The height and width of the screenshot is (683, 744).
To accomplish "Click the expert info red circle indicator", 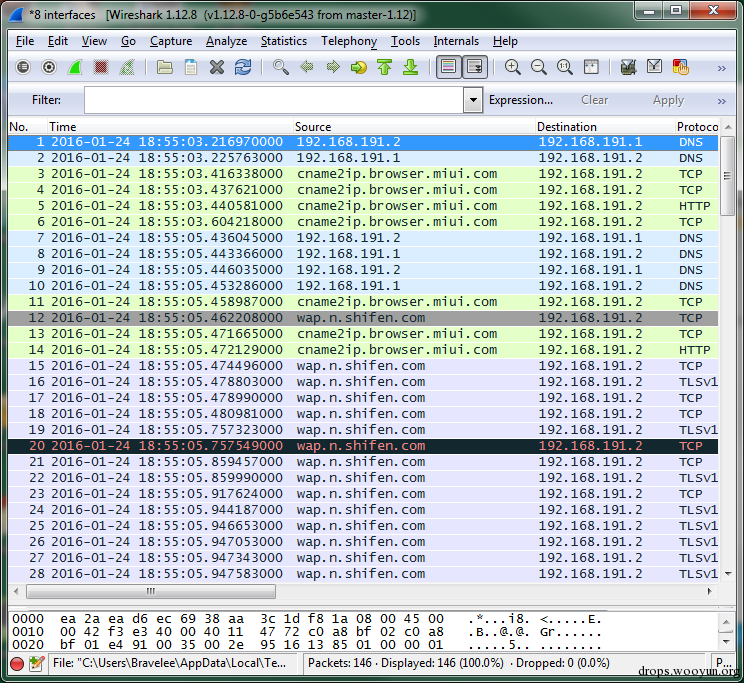I will 17,663.
